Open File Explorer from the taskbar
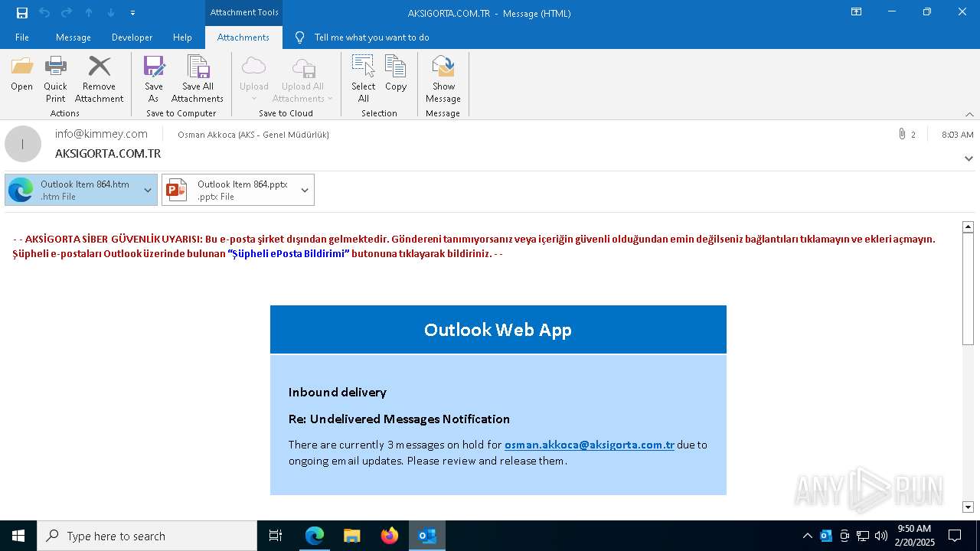The height and width of the screenshot is (551, 980). coord(352,536)
